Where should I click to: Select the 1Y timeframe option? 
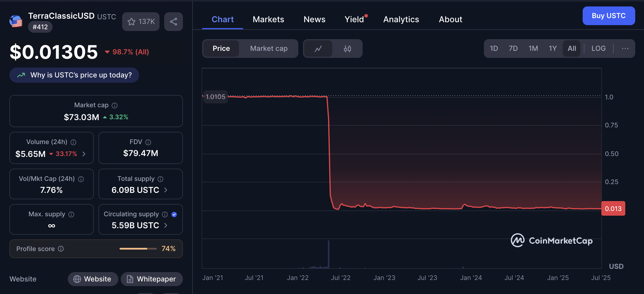tap(553, 49)
